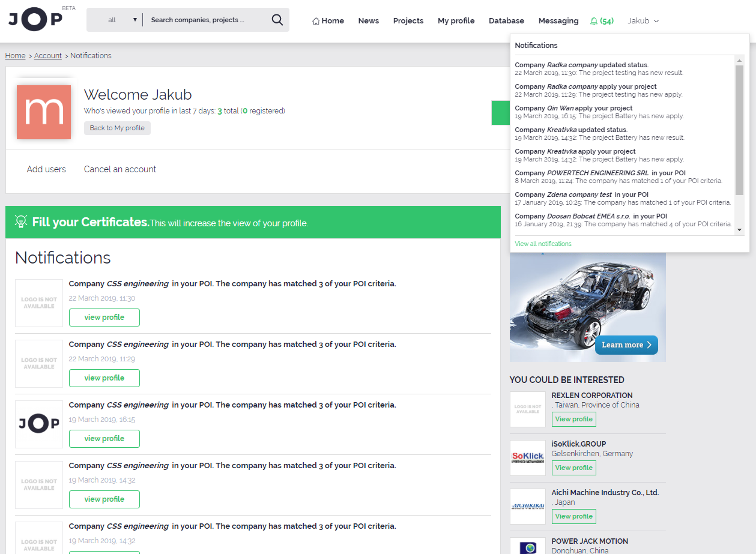This screenshot has height=554, width=756.
Task: Click the profile avatar with letter m
Action: pos(44,112)
